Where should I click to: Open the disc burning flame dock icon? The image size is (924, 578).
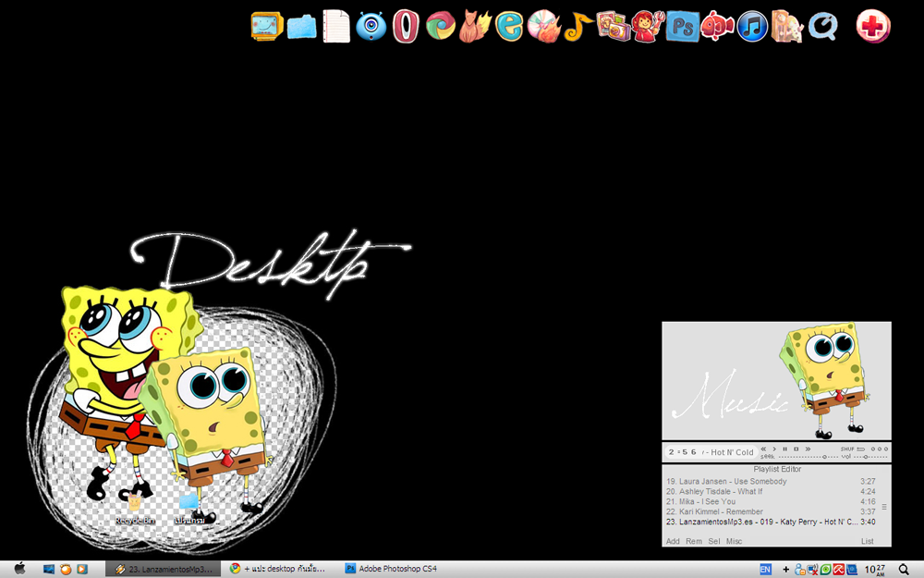(x=543, y=26)
